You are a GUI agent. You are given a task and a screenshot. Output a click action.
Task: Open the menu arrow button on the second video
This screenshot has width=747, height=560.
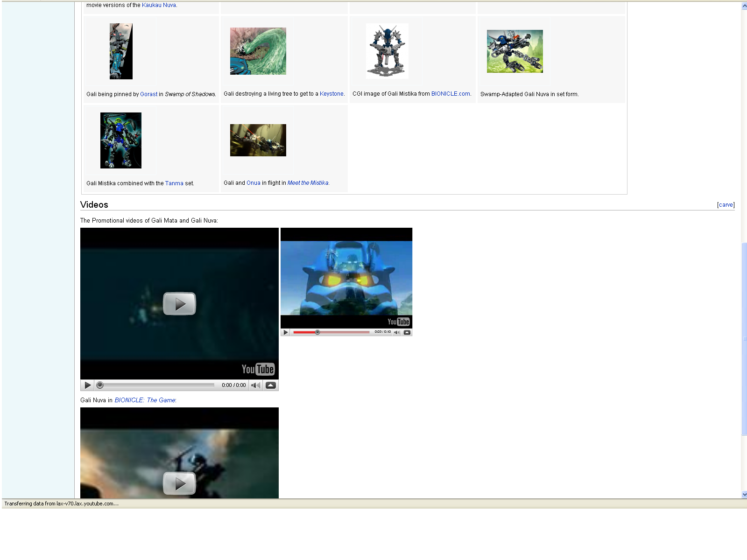tap(407, 332)
